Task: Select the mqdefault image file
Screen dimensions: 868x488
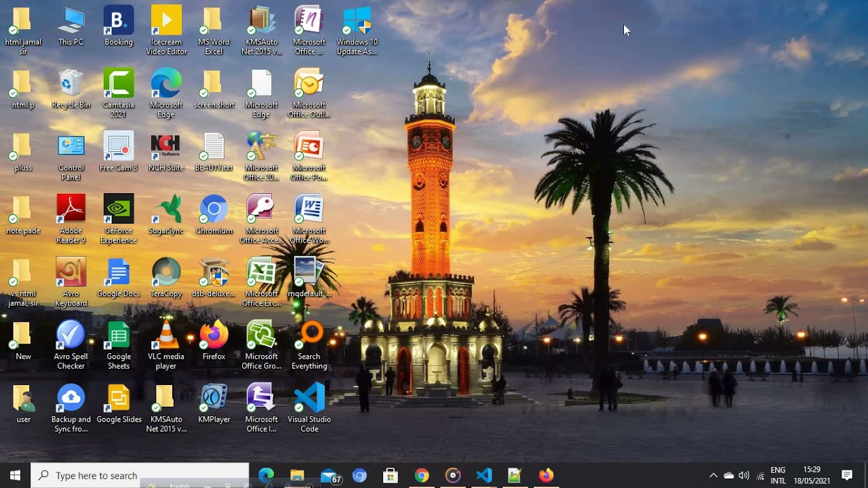Action: (309, 279)
